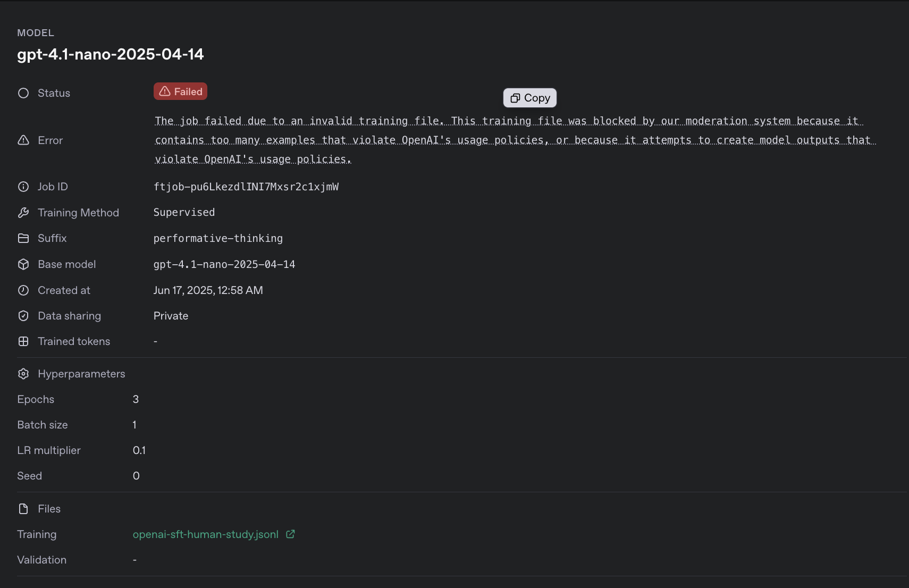Click the Error warning triangle icon

23,140
